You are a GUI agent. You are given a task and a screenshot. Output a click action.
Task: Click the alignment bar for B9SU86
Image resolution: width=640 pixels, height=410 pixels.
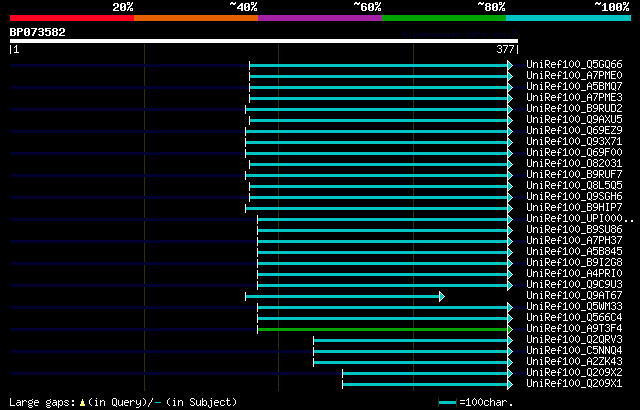coord(382,230)
